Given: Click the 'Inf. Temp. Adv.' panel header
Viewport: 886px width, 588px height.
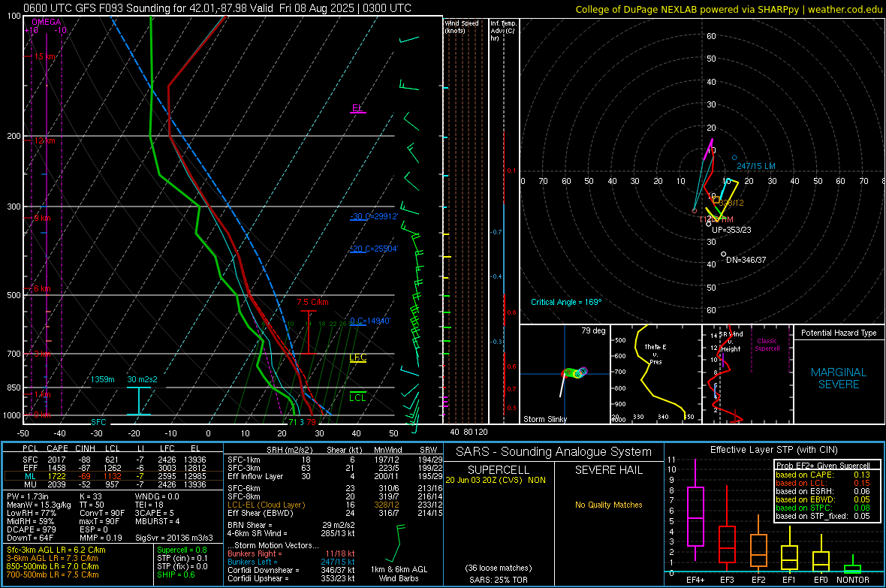Looking at the screenshot, I should [503, 31].
